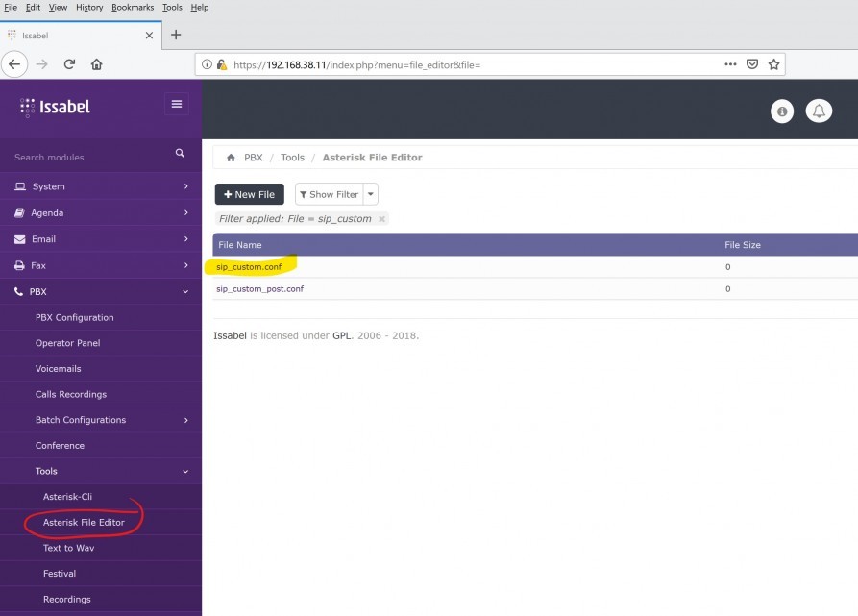Open page actions three-dots menu
858x616 pixels.
click(730, 64)
